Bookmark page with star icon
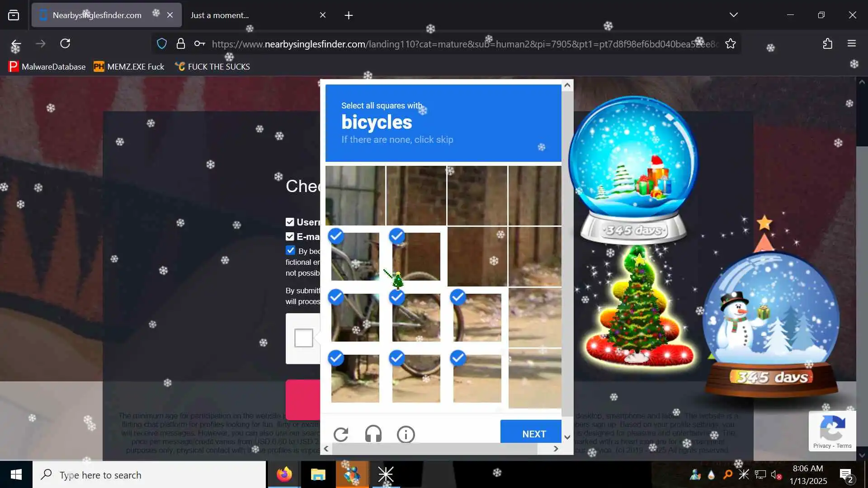This screenshot has height=488, width=868. (x=730, y=44)
